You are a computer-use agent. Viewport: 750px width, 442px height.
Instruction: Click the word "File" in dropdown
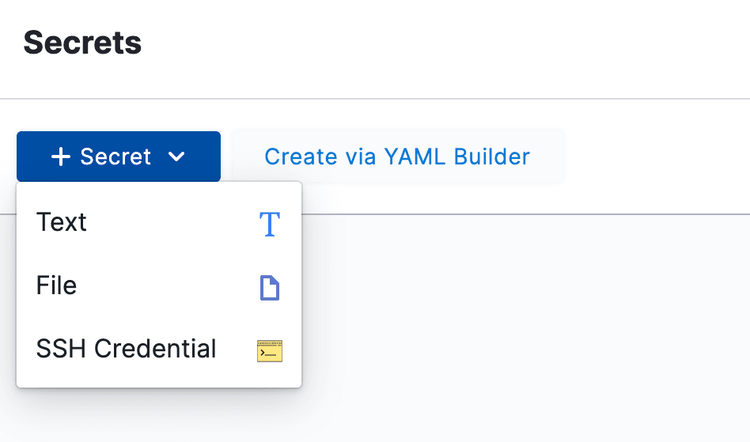tap(56, 286)
